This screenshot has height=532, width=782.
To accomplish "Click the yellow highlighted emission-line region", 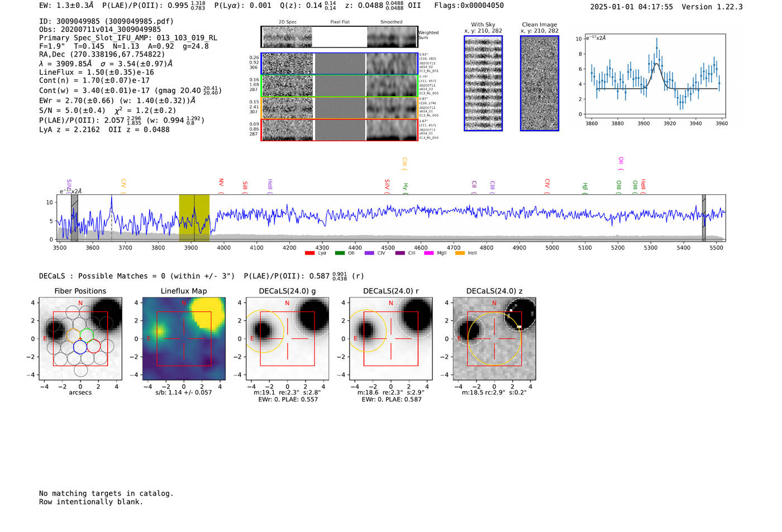I will tap(194, 218).
